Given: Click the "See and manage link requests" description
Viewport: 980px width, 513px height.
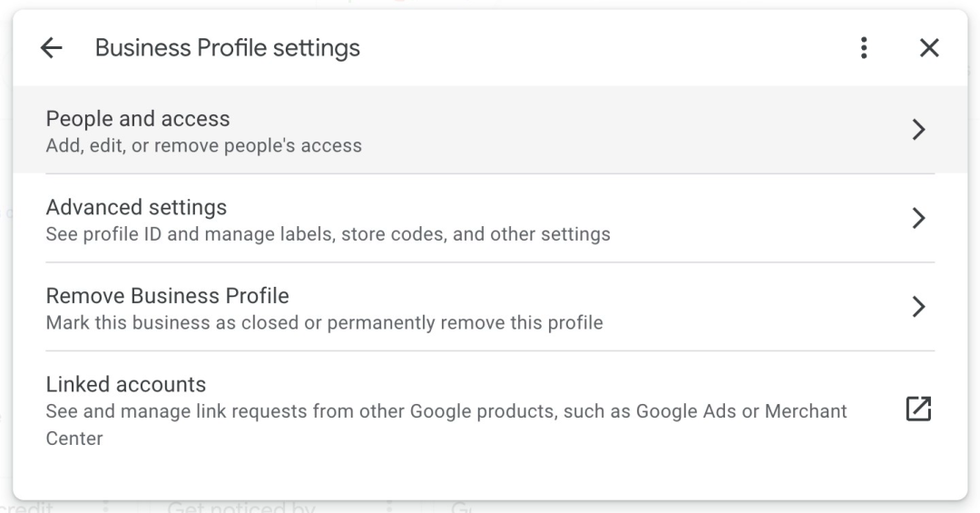Looking at the screenshot, I should 446,411.
